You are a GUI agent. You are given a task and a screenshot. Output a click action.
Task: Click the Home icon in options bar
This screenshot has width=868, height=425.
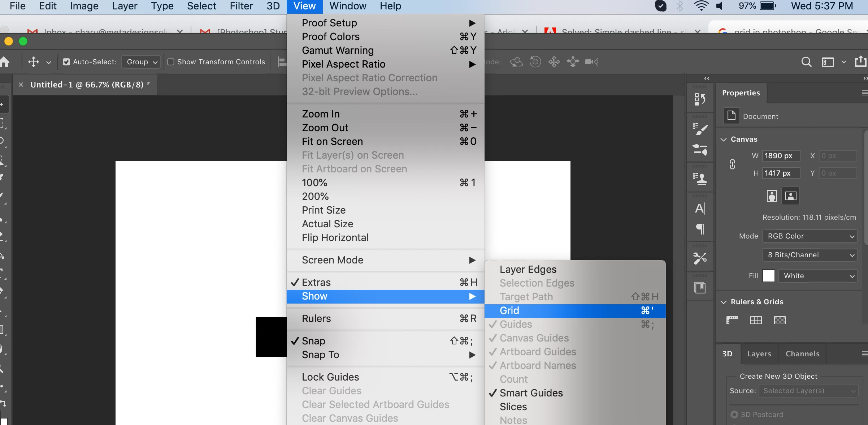(x=4, y=62)
